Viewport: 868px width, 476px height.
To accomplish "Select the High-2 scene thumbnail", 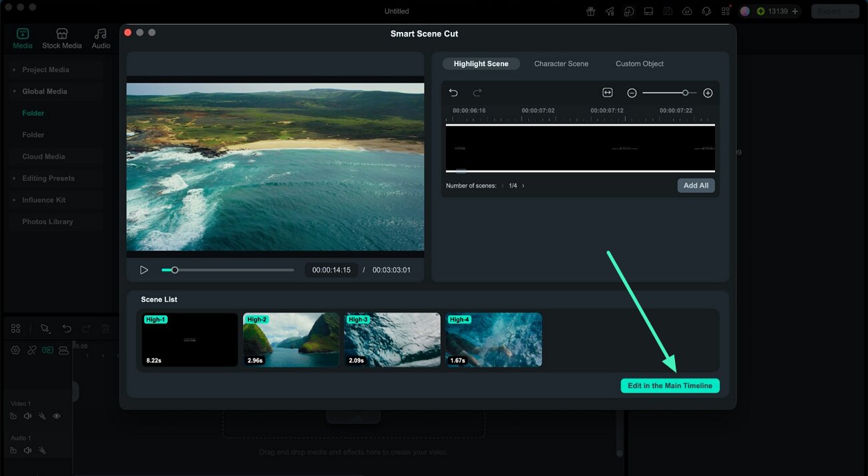I will [x=291, y=340].
